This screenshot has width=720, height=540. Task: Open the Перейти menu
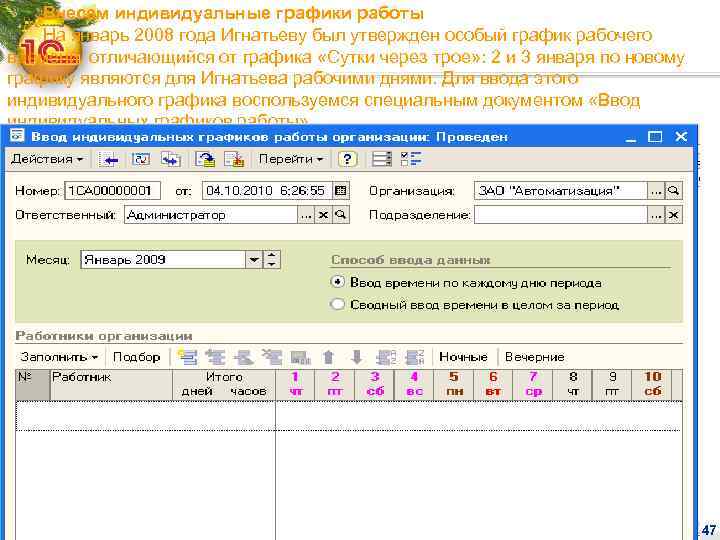point(291,159)
